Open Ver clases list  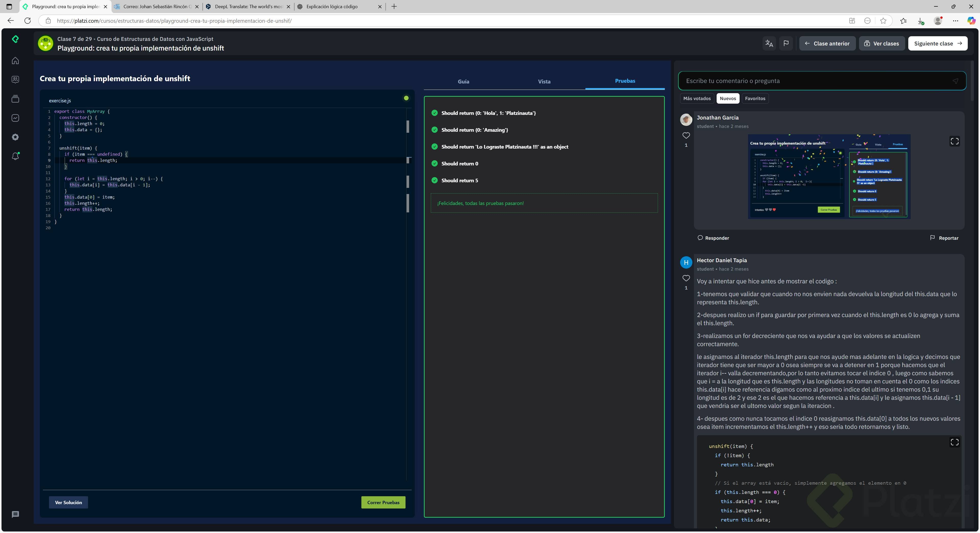(881, 43)
